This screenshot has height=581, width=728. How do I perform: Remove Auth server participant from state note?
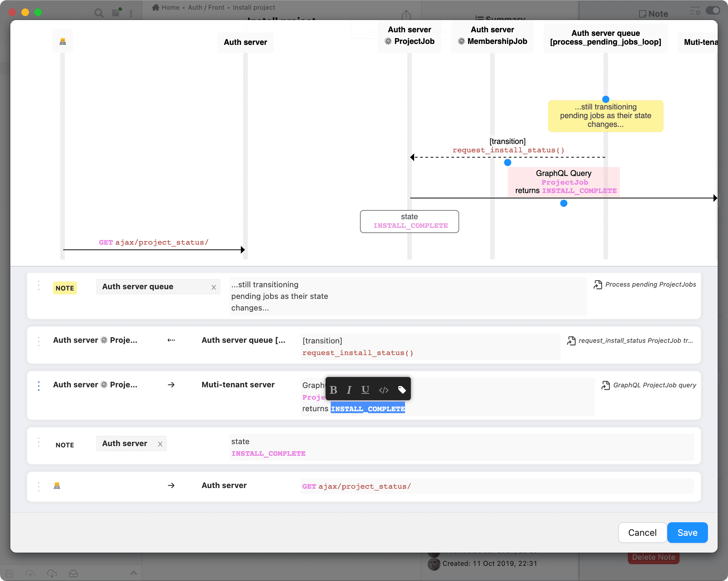(x=160, y=444)
